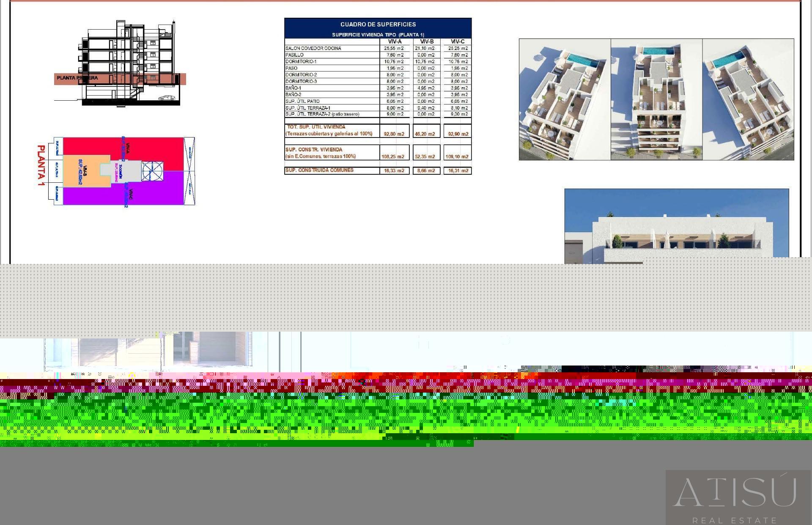Click the VIV-B column header
Image resolution: width=812 pixels, height=525 pixels.
[426, 41]
